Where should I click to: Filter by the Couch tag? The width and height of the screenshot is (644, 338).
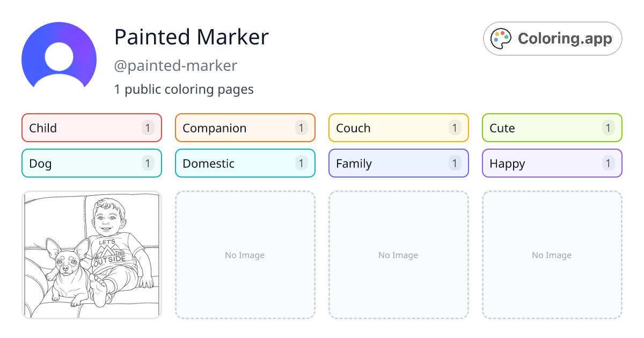pos(399,128)
